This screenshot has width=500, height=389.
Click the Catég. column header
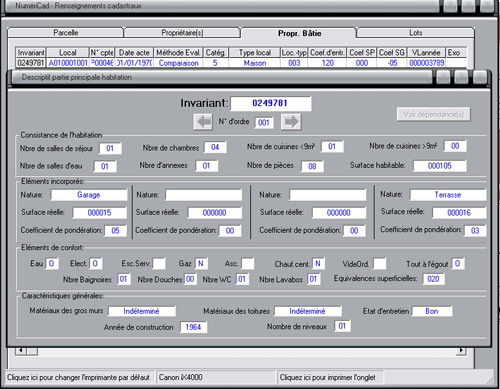pos(215,53)
